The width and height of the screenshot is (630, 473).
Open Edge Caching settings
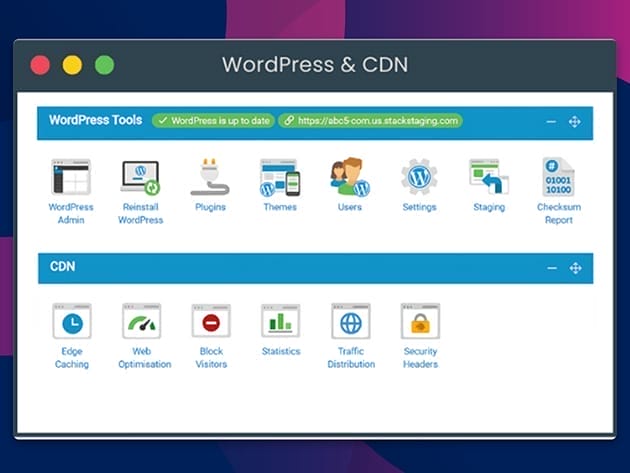pyautogui.click(x=72, y=322)
